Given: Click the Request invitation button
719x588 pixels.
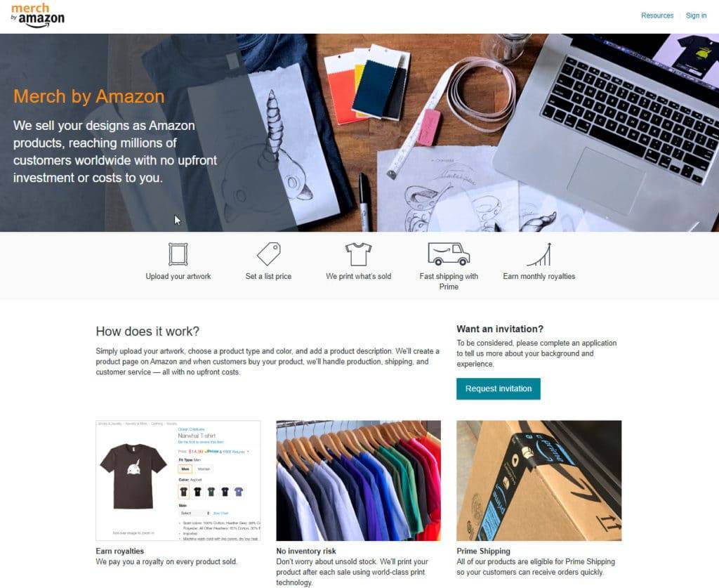Looking at the screenshot, I should coord(499,389).
